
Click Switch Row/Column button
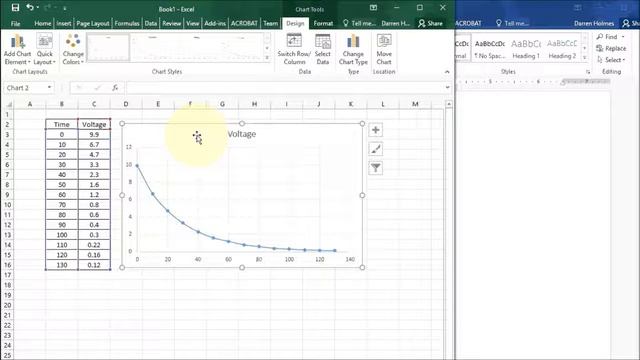(x=294, y=49)
